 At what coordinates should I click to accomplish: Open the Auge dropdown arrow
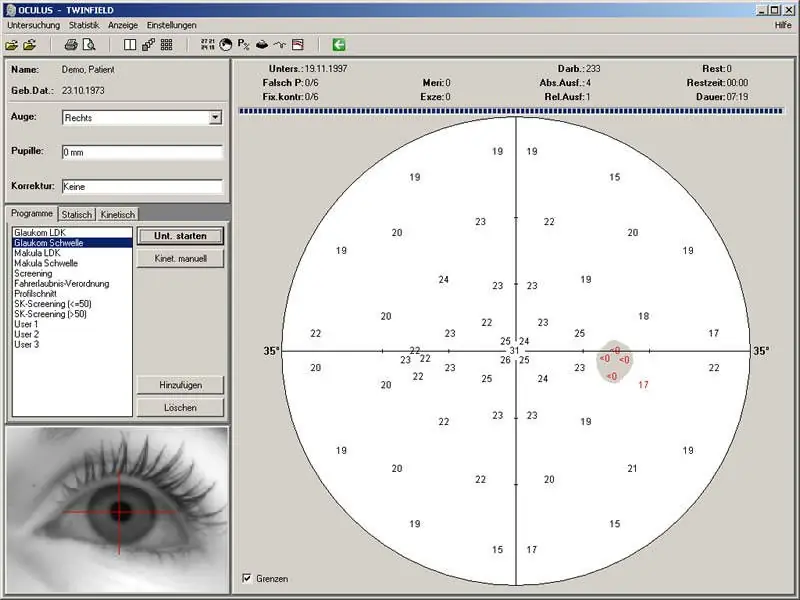click(x=215, y=117)
